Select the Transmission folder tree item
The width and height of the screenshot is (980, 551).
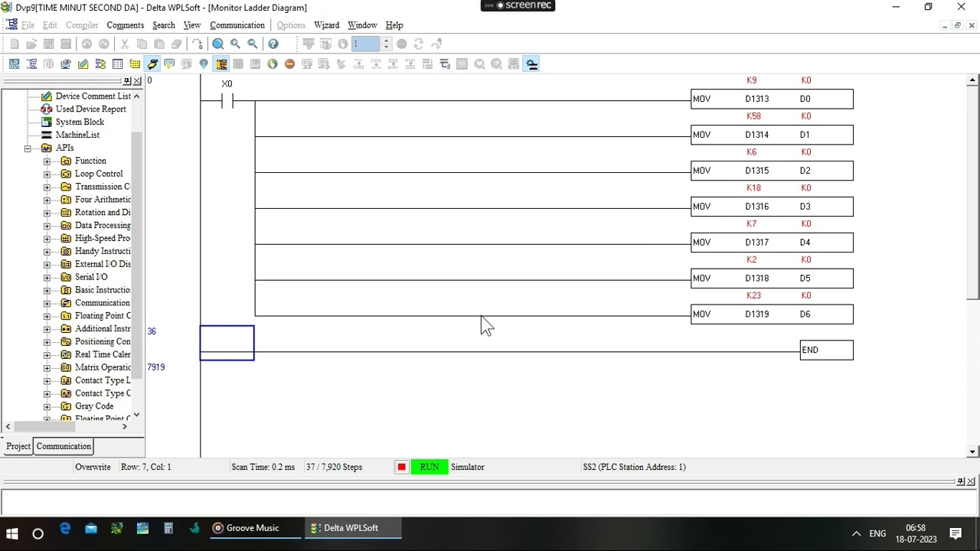[103, 187]
